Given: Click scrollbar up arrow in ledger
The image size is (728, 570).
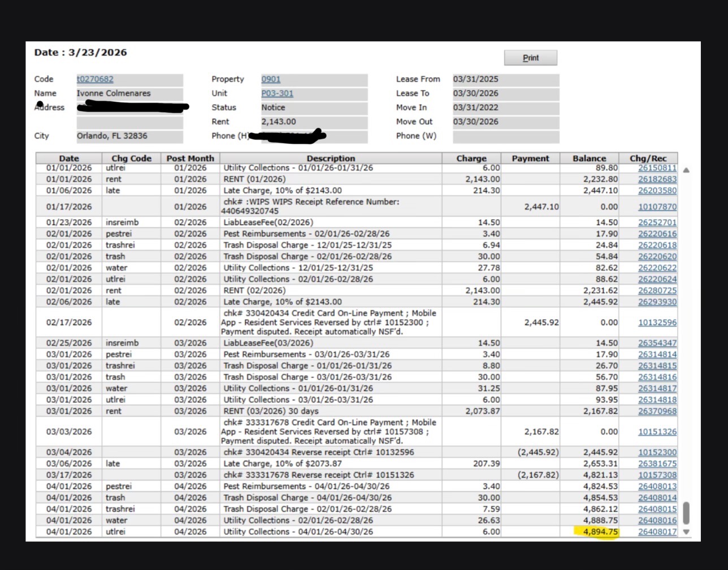Looking at the screenshot, I should tap(686, 170).
